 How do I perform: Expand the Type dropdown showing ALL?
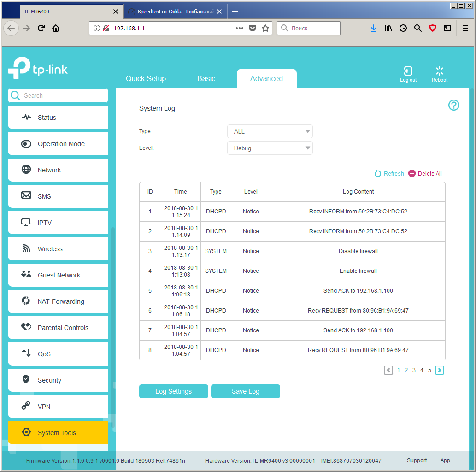270,131
